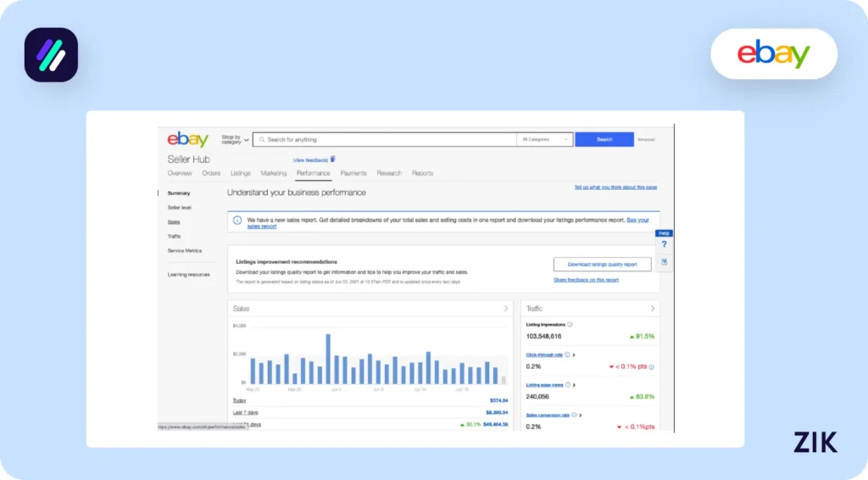Open the Payments tab

pos(353,173)
